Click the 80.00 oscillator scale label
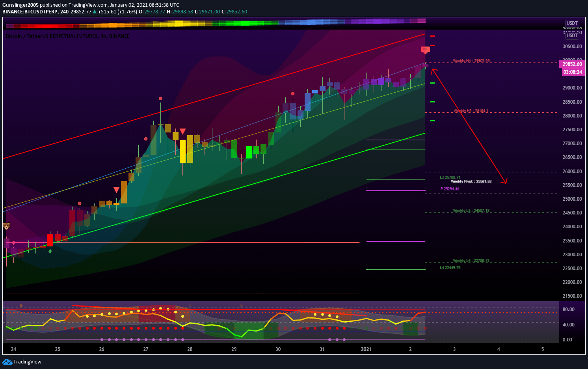The height and width of the screenshot is (369, 588). pyautogui.click(x=568, y=309)
